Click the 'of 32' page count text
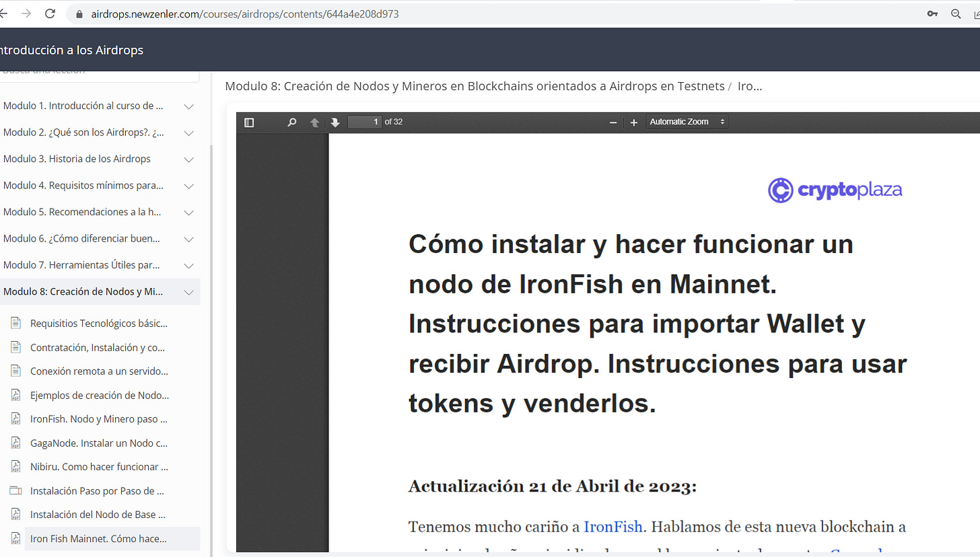 pyautogui.click(x=394, y=122)
